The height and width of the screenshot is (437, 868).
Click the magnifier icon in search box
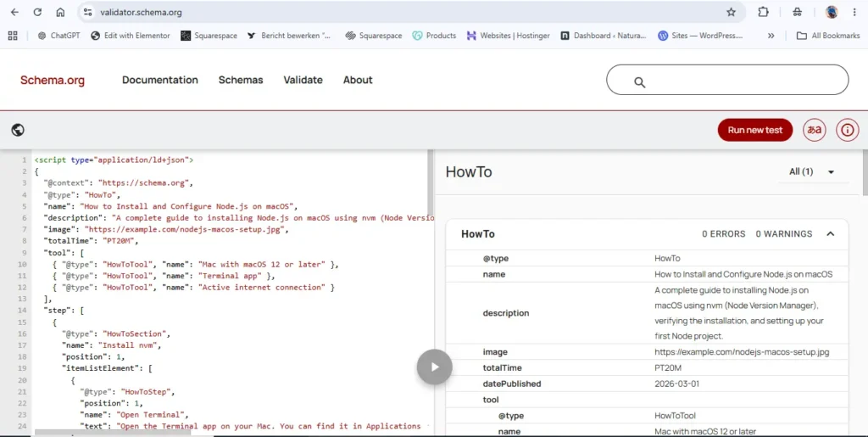639,82
